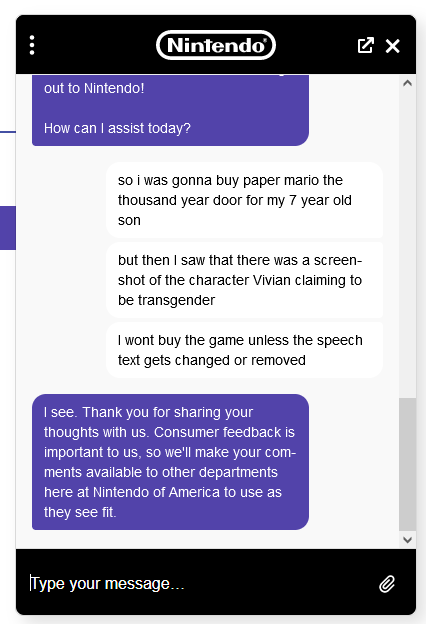Click the purple block behind the chat window

point(8,228)
